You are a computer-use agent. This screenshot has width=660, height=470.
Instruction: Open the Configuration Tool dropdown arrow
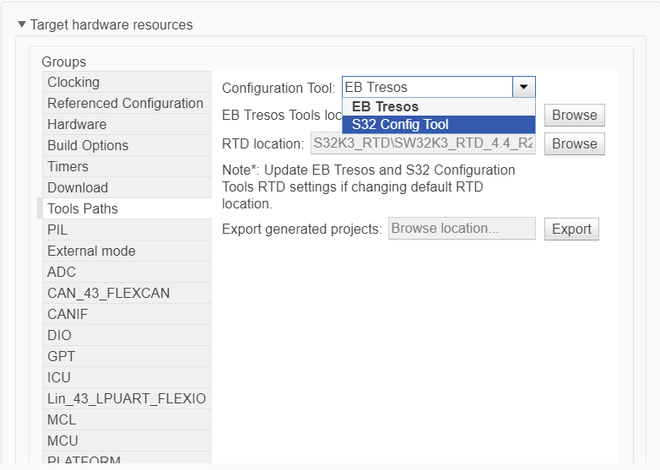tap(525, 87)
